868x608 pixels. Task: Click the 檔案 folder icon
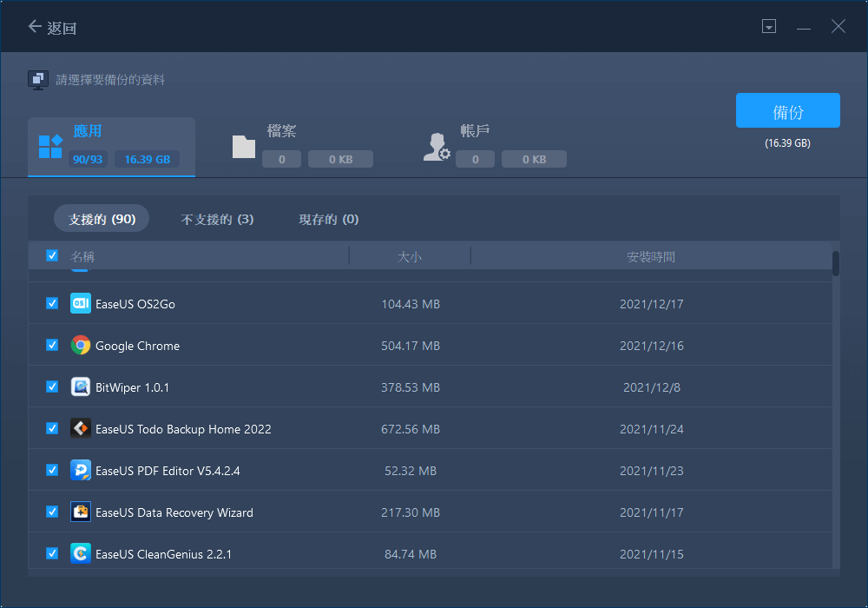pyautogui.click(x=244, y=147)
